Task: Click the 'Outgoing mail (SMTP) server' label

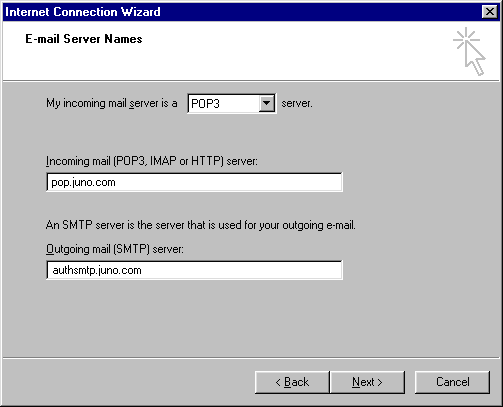Action: click(x=115, y=249)
